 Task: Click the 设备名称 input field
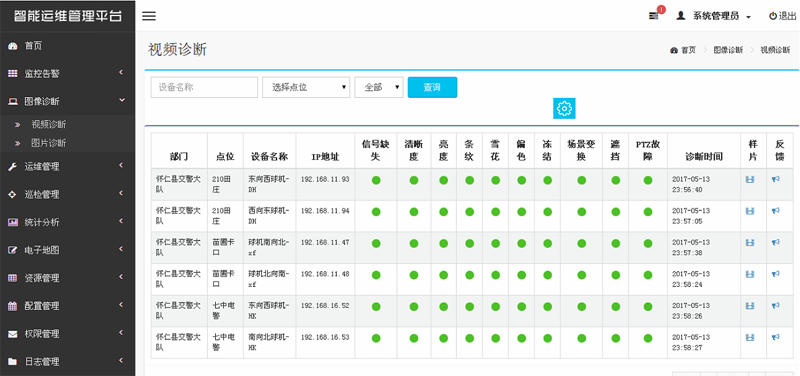click(204, 87)
